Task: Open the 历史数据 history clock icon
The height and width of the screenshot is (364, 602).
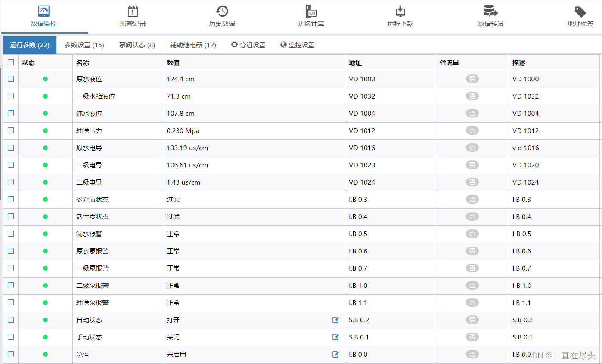Action: tap(222, 11)
